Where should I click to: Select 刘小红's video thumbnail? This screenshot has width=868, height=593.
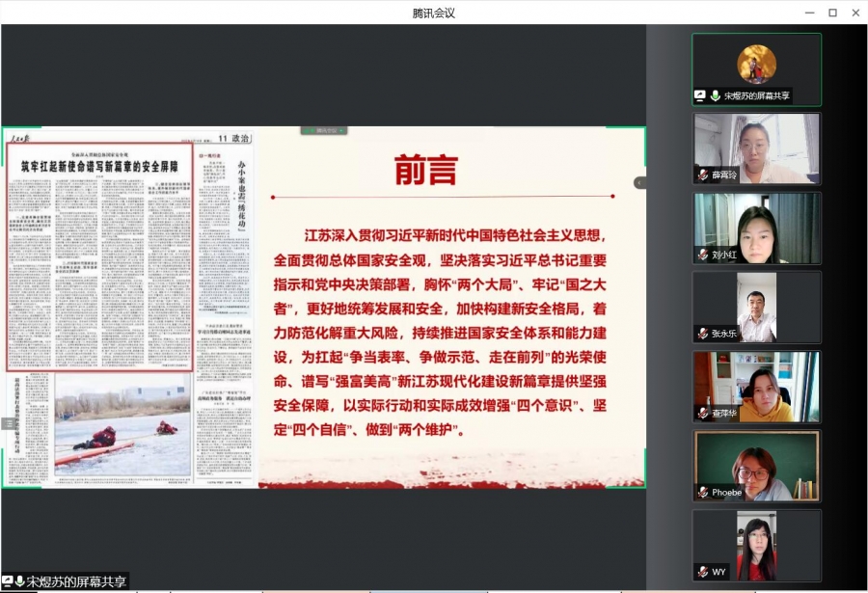click(756, 228)
